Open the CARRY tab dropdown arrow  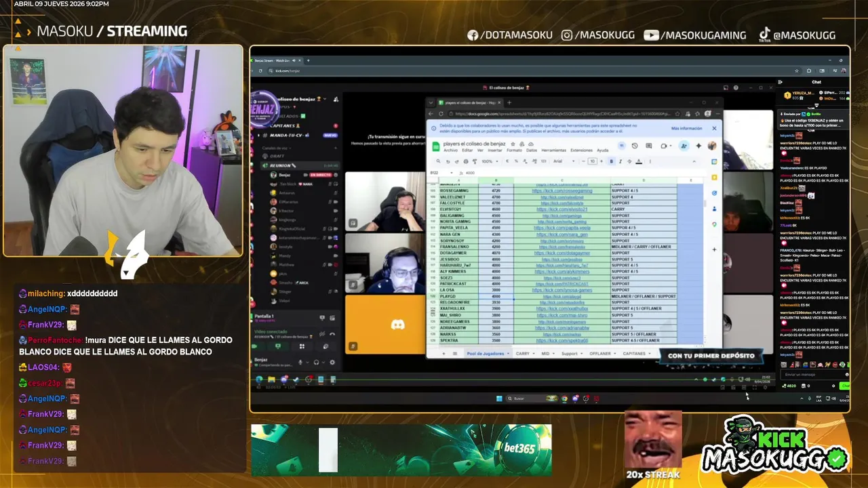[534, 353]
